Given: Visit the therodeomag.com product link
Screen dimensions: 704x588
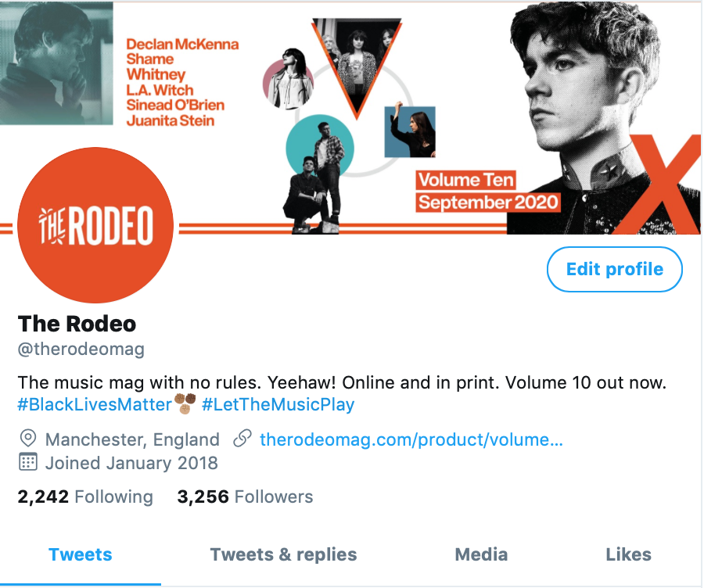Looking at the screenshot, I should point(411,439).
